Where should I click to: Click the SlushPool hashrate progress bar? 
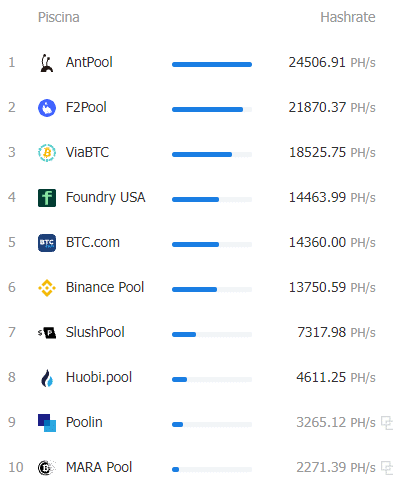click(212, 334)
